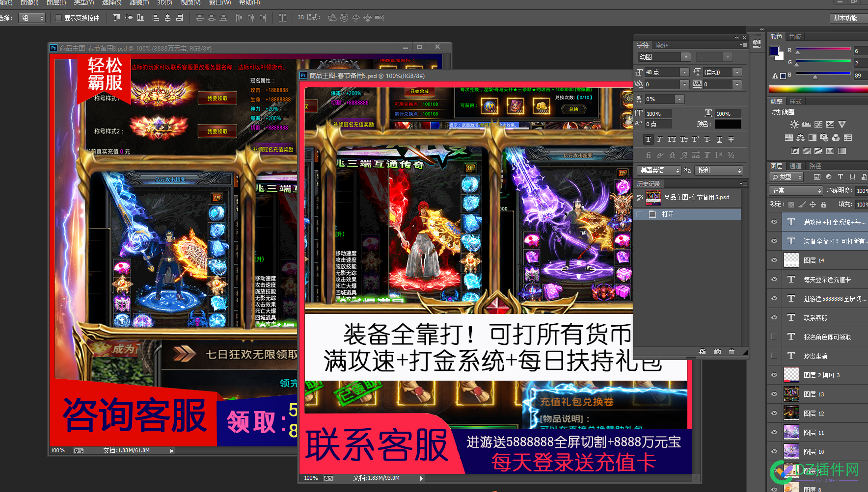The height and width of the screenshot is (492, 868).
Task: Toggle strikethrough T button
Action: (731, 139)
